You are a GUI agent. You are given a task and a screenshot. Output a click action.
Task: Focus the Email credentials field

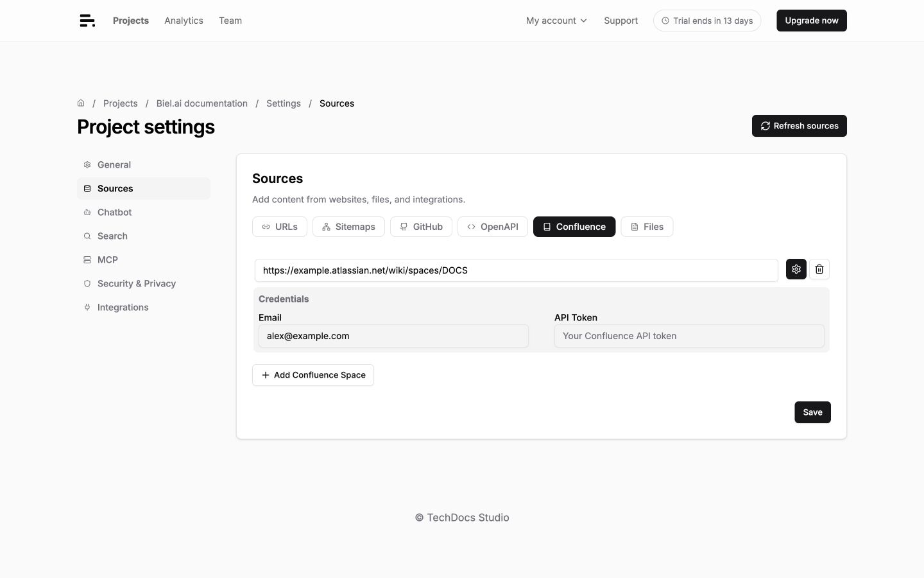pos(393,336)
